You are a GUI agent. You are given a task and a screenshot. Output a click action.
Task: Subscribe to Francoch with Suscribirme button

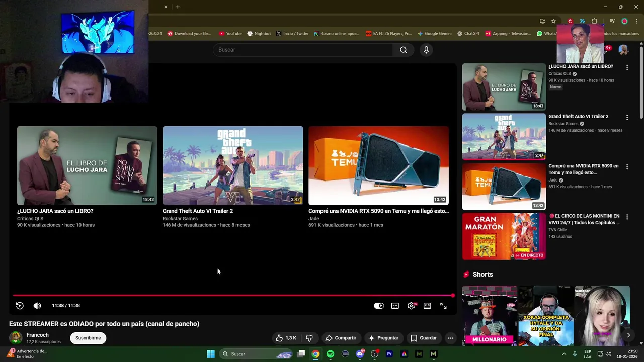click(88, 338)
